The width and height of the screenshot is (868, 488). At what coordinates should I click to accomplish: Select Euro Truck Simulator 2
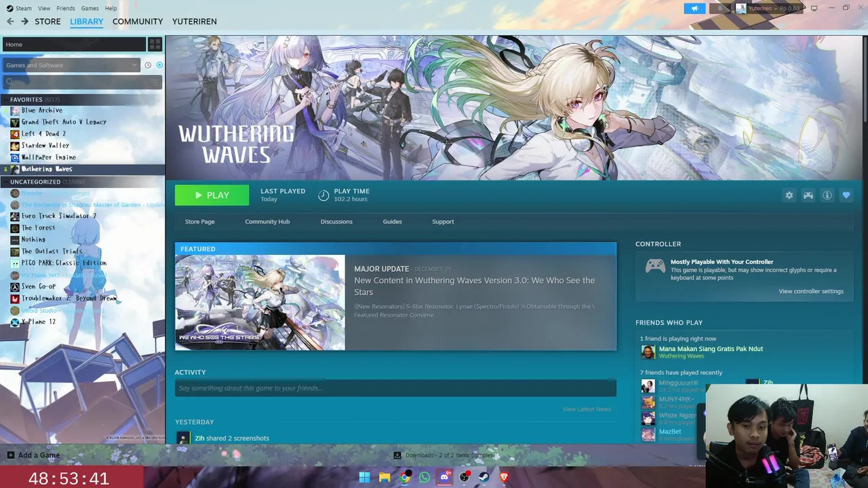pyautogui.click(x=58, y=216)
